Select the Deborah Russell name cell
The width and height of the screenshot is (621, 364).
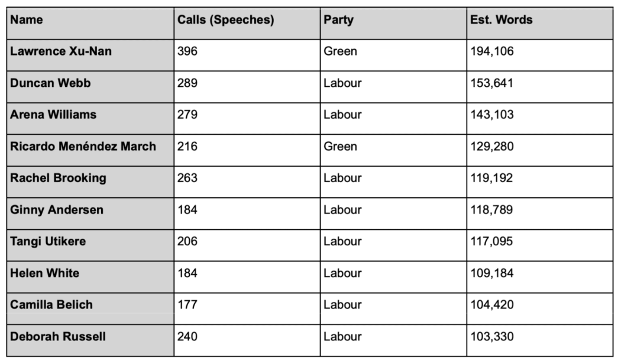coord(58,337)
